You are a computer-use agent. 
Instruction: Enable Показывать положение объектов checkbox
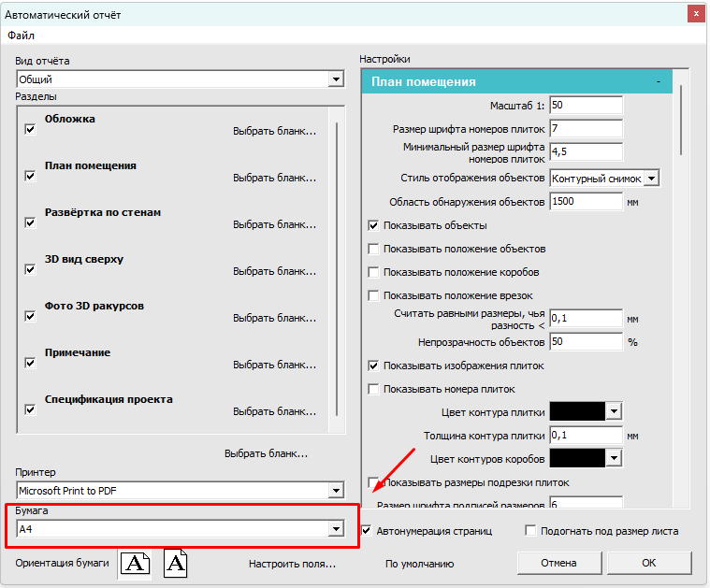tap(373, 249)
